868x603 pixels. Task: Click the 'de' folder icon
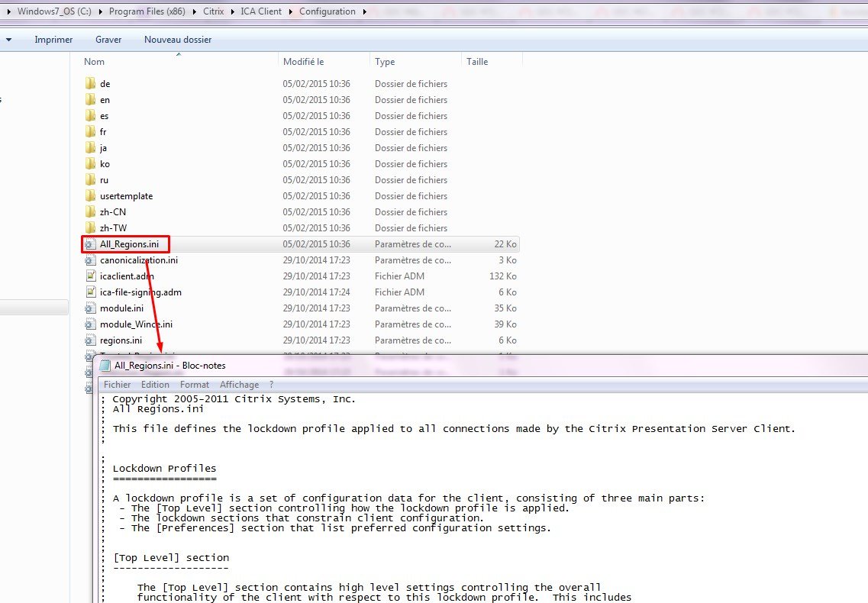click(x=90, y=84)
